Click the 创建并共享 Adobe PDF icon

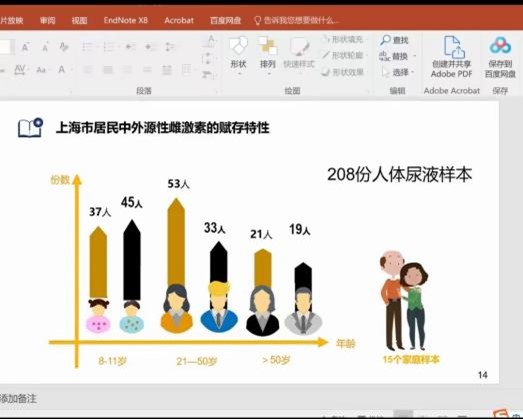451,57
